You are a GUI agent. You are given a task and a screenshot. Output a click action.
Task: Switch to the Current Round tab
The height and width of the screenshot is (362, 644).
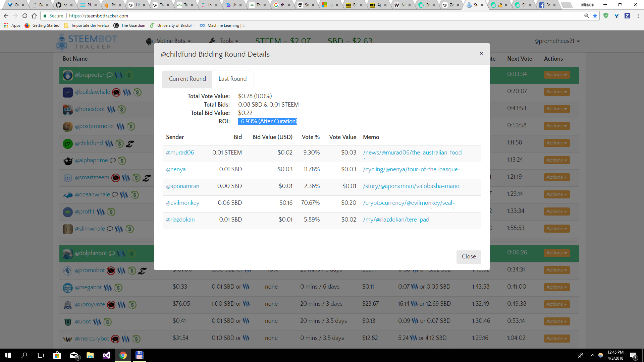(x=187, y=79)
